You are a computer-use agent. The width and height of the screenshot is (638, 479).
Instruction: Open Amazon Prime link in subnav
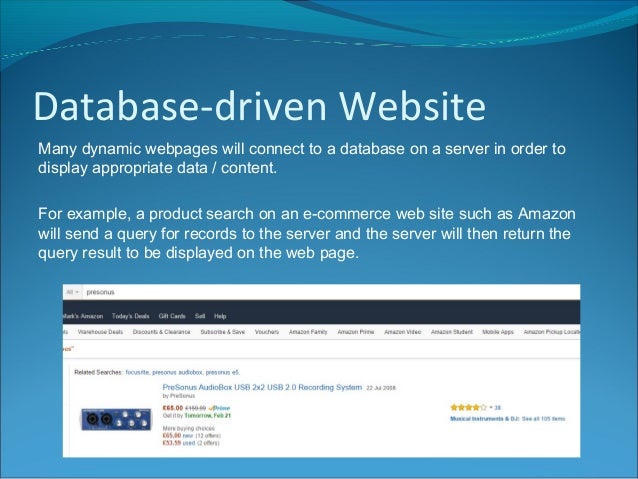(x=356, y=332)
